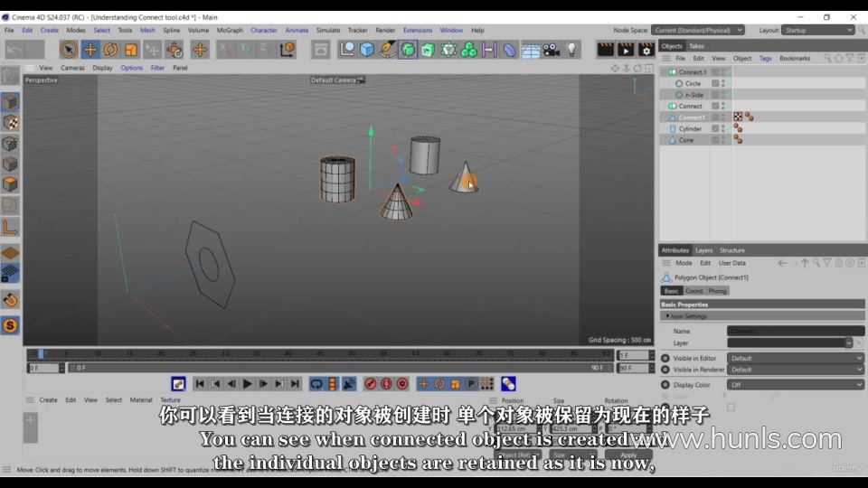Open Edit Render Settings gear clapperboard
The width and height of the screenshot is (868, 488).
[646, 50]
